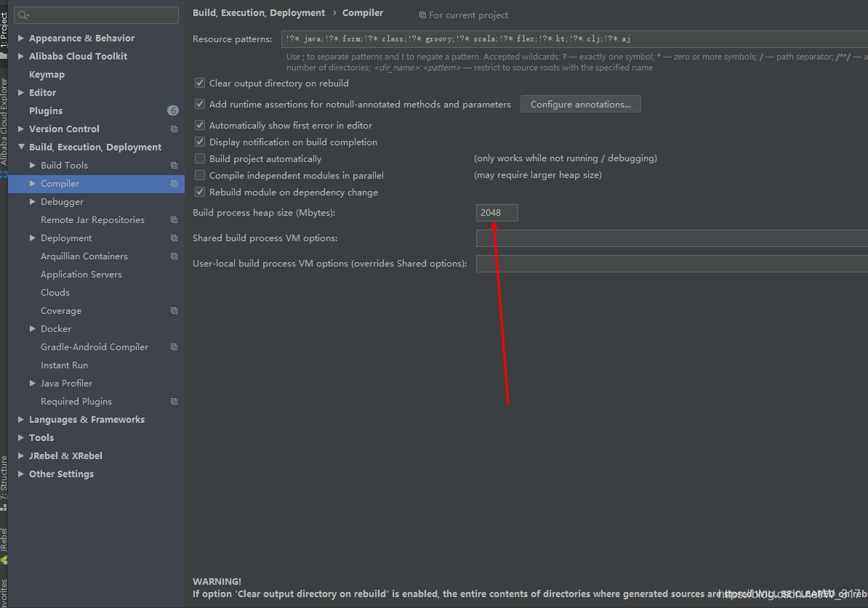
Task: Open Gradle-Android Compiler settings
Action: click(x=94, y=347)
